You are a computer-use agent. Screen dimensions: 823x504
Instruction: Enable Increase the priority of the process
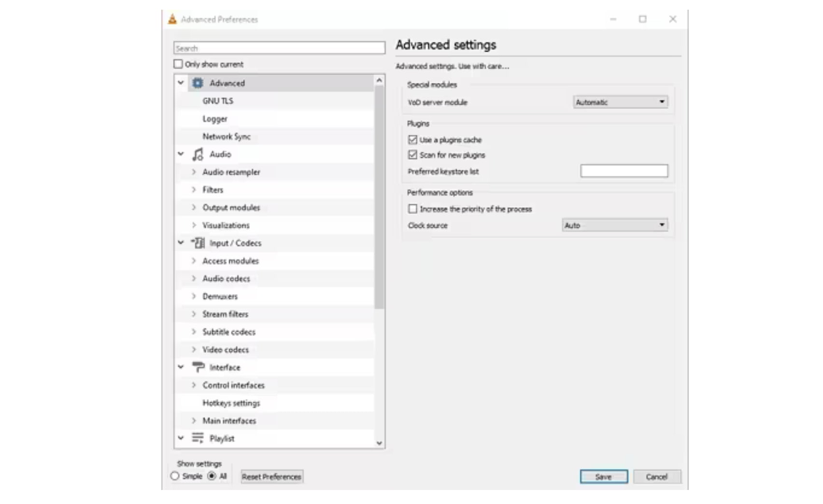(x=412, y=209)
